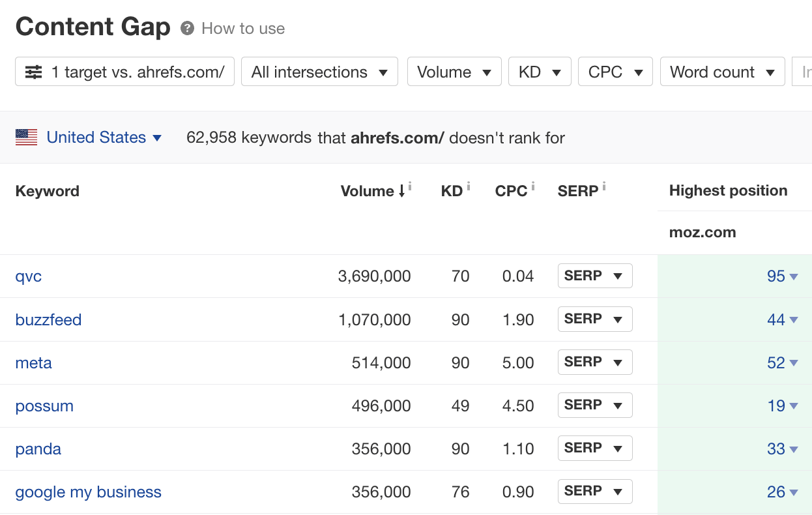Open the CPC filter dropdown
812x515 pixels.
(615, 72)
